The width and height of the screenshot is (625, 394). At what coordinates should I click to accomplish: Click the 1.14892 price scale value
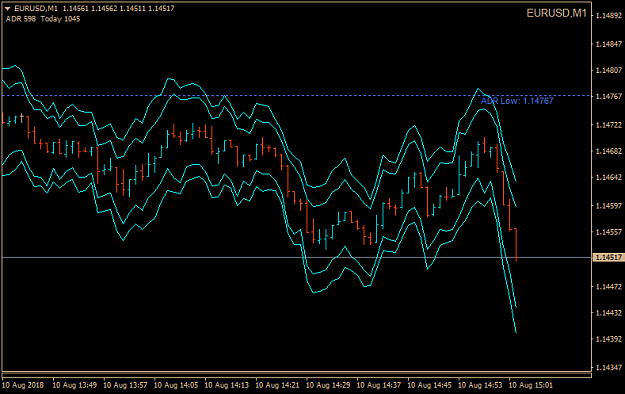(x=609, y=16)
